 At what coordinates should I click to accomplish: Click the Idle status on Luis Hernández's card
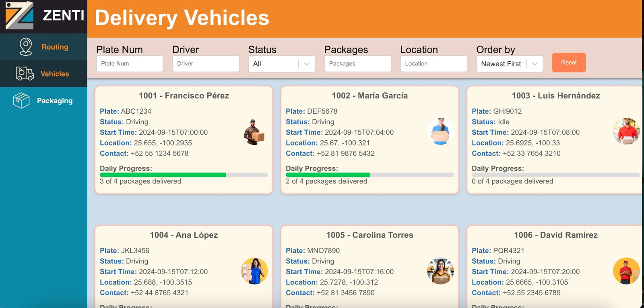[x=504, y=122]
